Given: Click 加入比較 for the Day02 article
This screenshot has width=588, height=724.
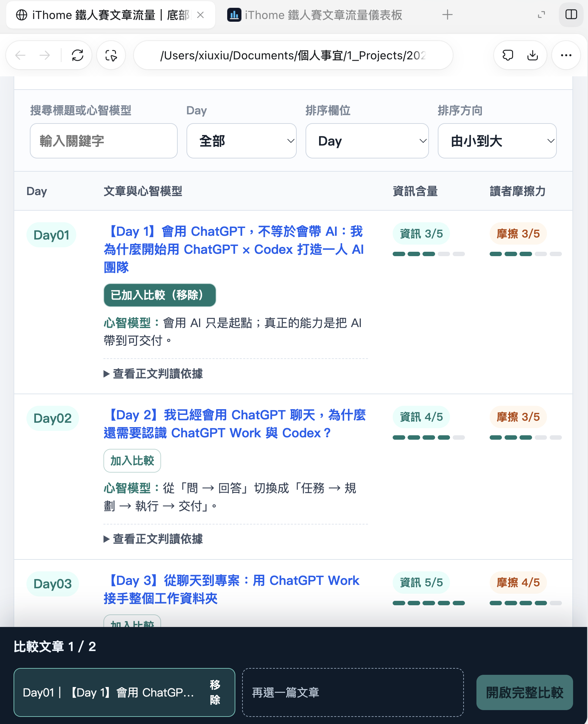Looking at the screenshot, I should 132,461.
